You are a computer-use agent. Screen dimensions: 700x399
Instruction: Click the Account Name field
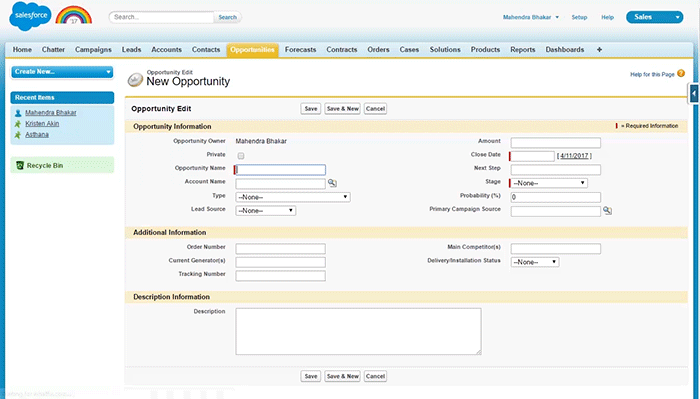point(281,183)
